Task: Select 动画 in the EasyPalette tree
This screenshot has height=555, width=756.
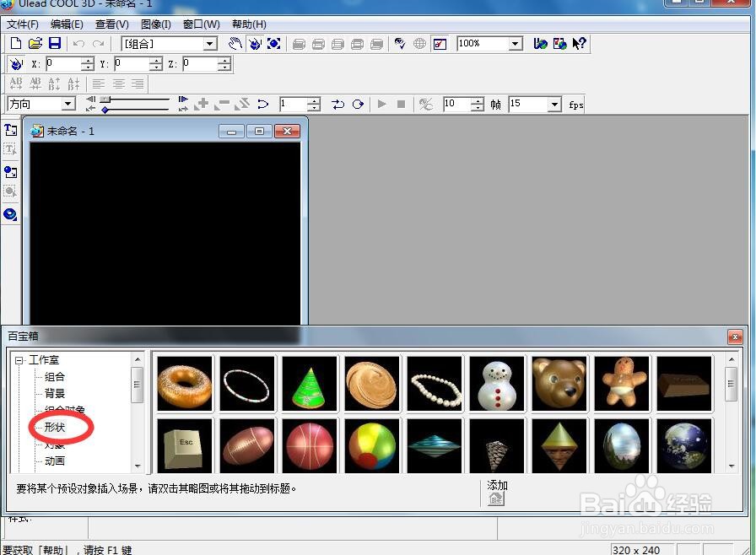Action: click(55, 461)
